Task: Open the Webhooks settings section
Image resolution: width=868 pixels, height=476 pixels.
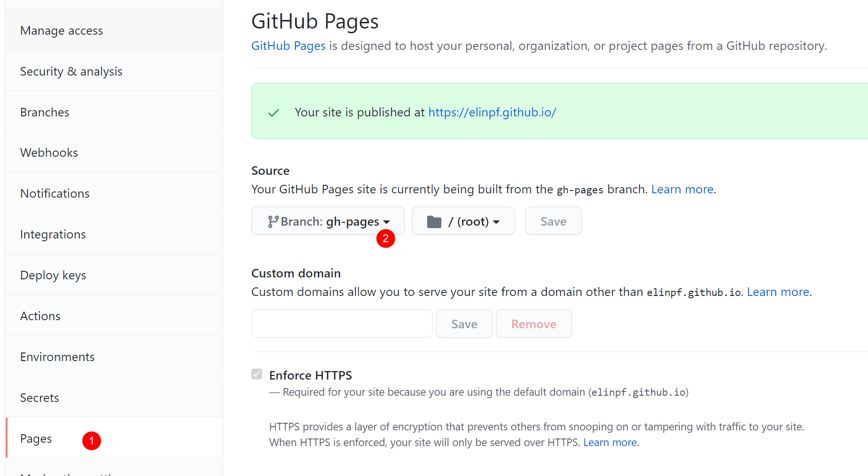Action: coord(49,152)
